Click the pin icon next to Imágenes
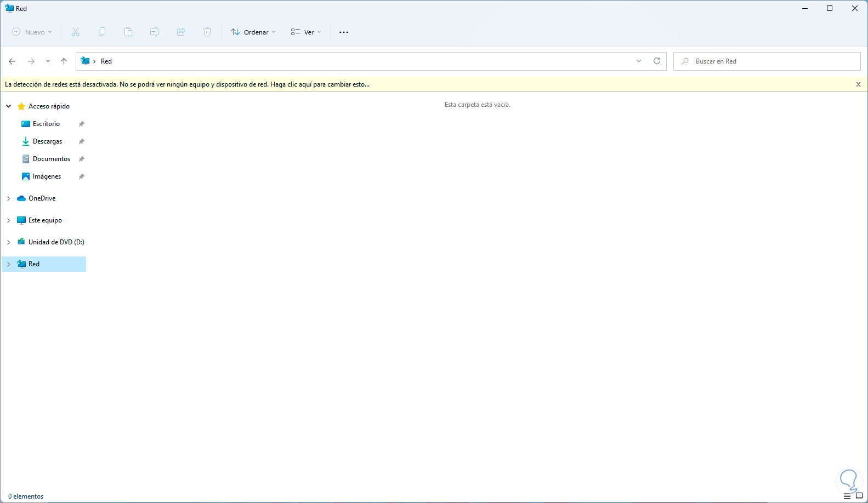The image size is (868, 503). [x=81, y=176]
